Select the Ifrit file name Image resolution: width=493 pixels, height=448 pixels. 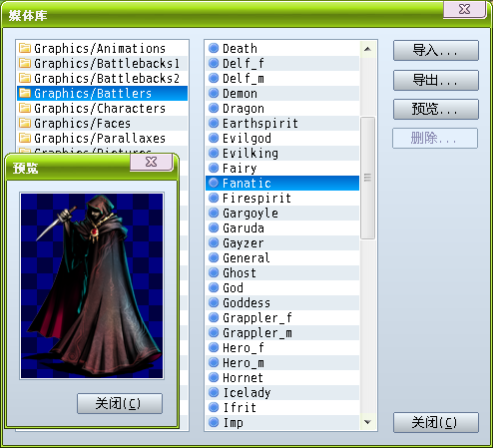240,408
